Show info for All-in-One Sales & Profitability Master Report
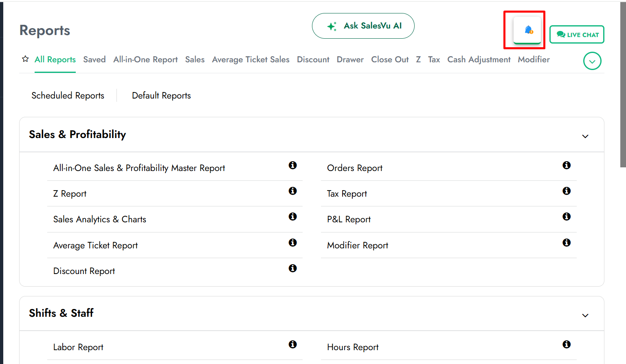The image size is (626, 364). (292, 165)
